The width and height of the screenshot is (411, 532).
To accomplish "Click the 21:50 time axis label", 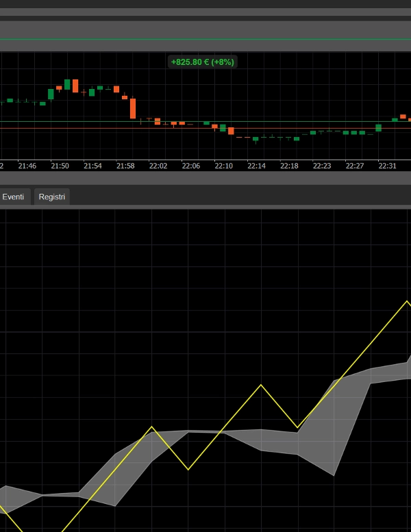I will (60, 166).
